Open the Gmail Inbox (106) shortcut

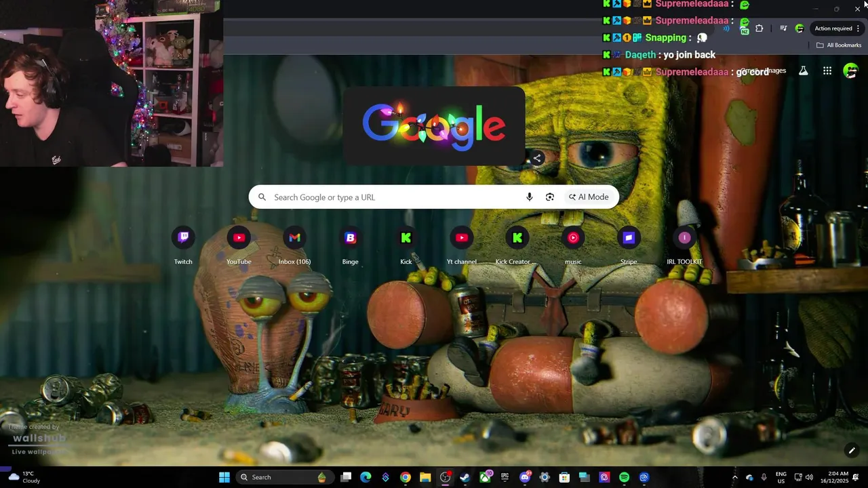[294, 245]
